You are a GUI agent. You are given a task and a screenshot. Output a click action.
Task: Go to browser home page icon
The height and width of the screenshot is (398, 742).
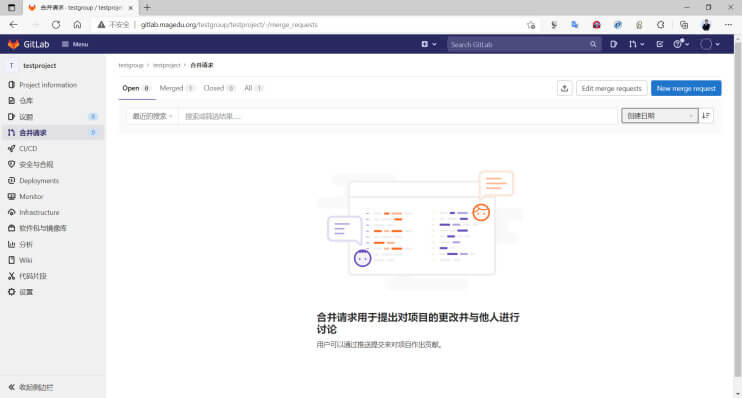[x=77, y=25]
